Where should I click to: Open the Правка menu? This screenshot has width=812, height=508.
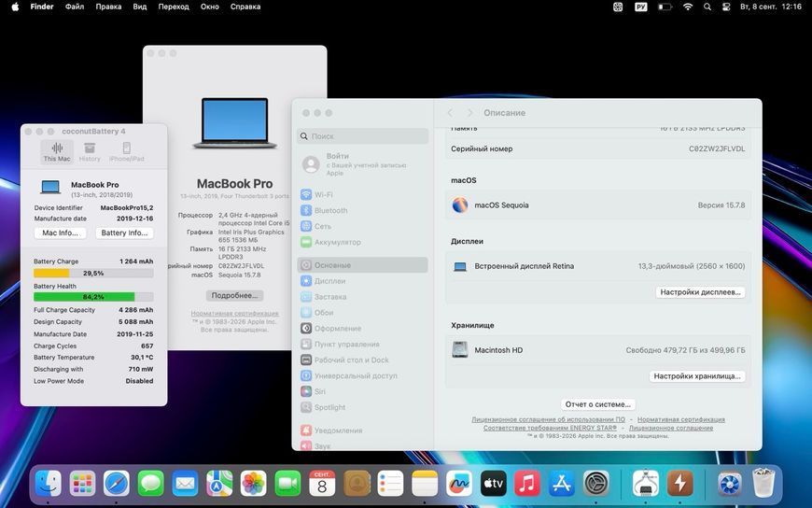[x=108, y=7]
